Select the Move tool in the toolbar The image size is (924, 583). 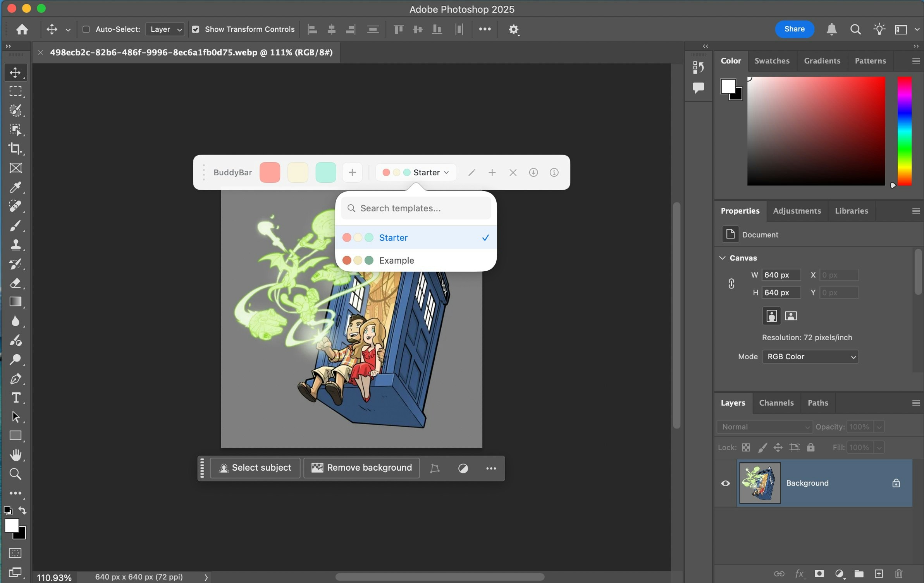[x=15, y=72]
